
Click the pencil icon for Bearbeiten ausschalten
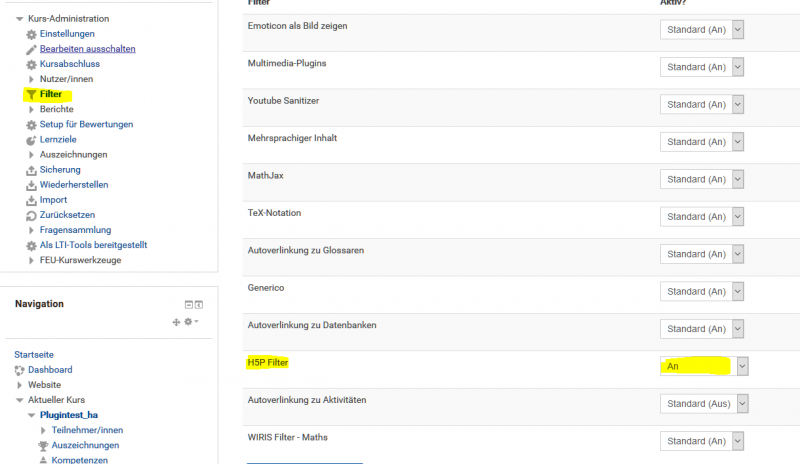[31, 49]
